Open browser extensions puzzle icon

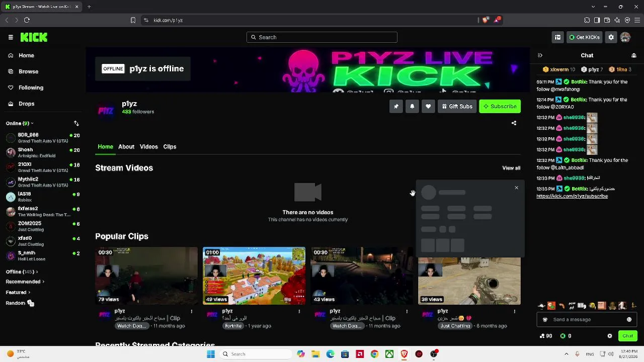pos(587,20)
